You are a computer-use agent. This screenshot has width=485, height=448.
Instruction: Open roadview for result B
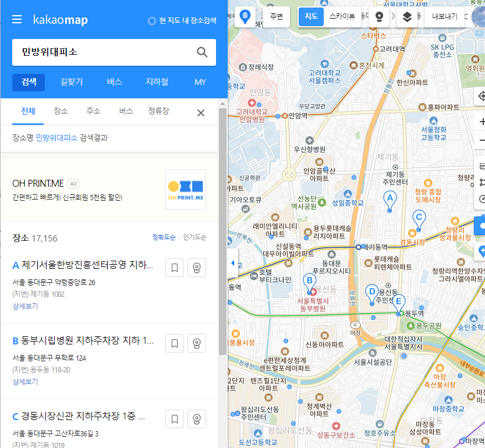(x=197, y=343)
